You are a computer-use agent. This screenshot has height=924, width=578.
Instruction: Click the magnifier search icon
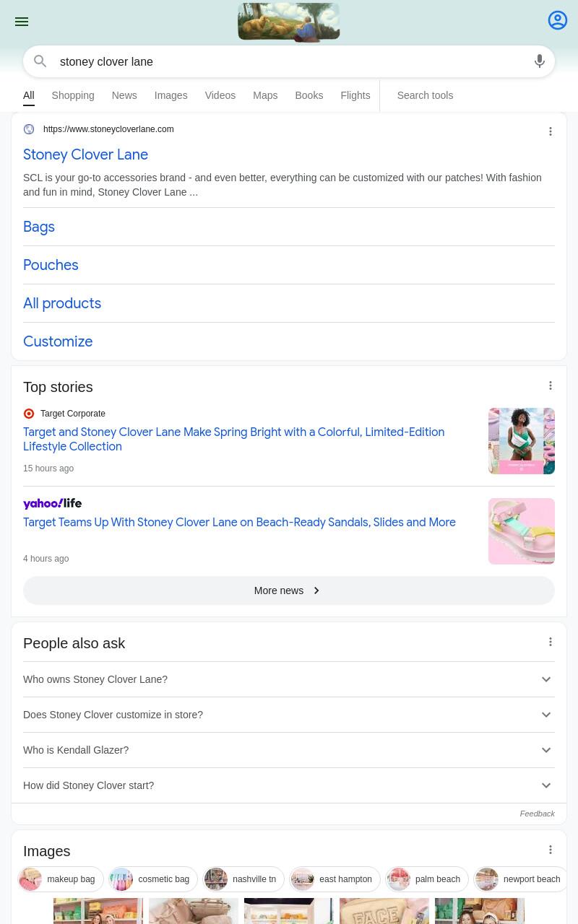[x=40, y=61]
